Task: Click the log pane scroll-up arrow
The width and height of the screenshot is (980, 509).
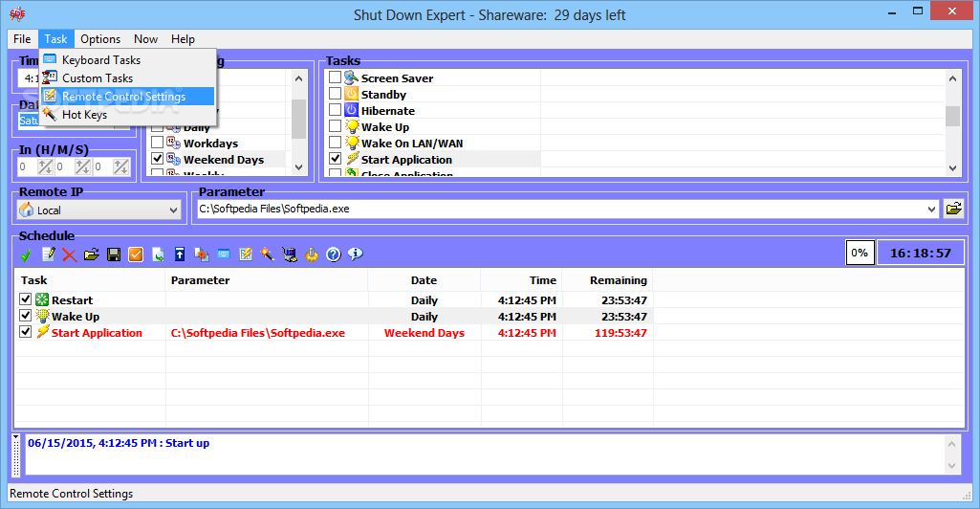Action: (952, 444)
